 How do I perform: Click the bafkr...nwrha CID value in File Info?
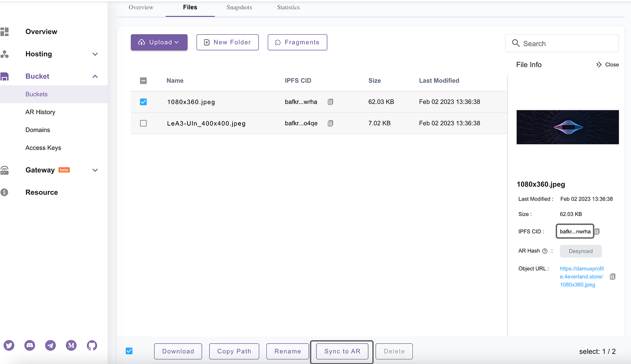pyautogui.click(x=575, y=232)
